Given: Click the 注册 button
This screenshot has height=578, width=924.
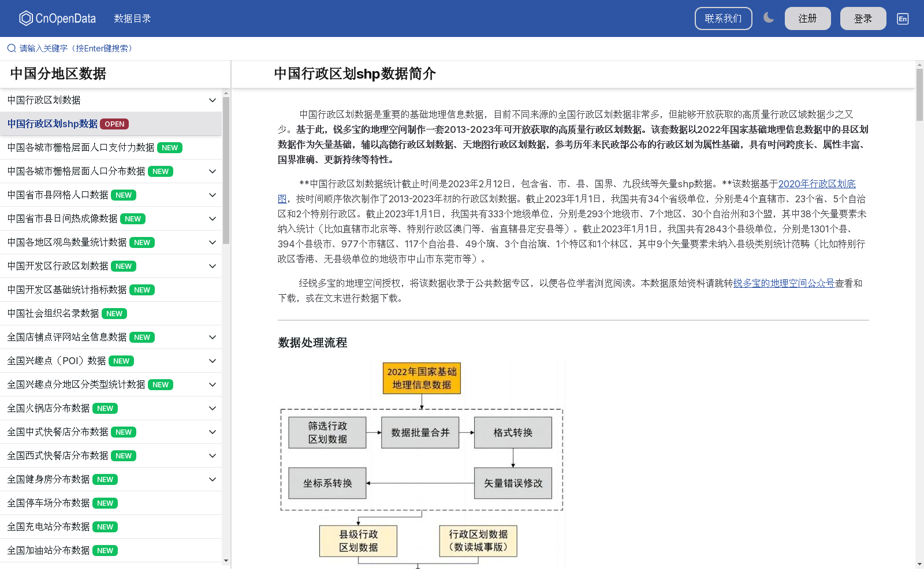Looking at the screenshot, I should (x=807, y=18).
